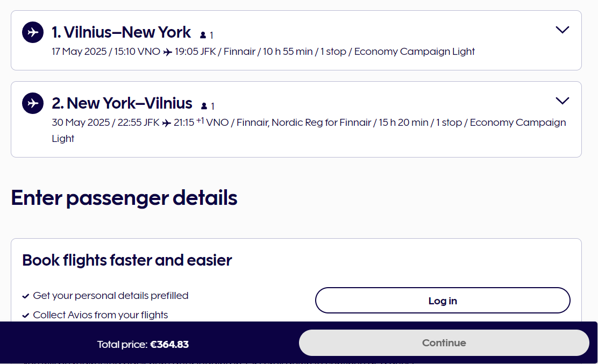Click the Continue button in the bottom bar
This screenshot has width=598, height=364.
444,342
